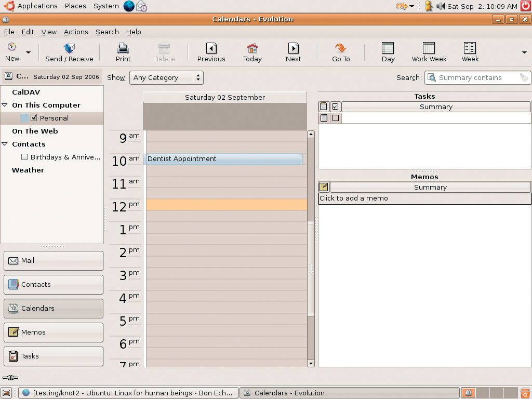
Task: Click the memo type column icon
Action: [324, 187]
